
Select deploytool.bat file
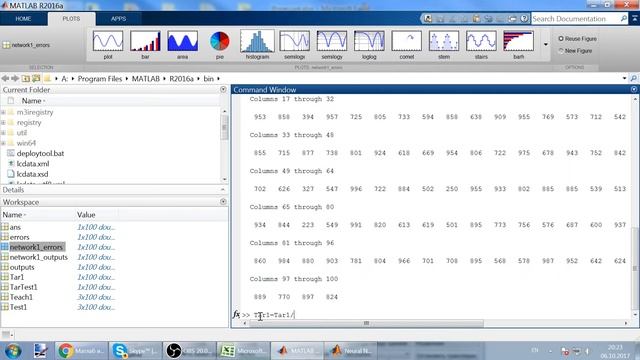(x=40, y=153)
